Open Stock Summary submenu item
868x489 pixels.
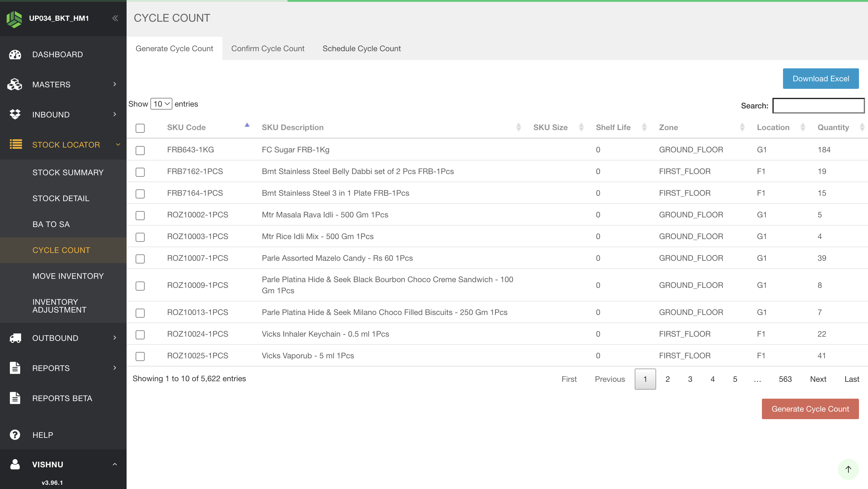coord(63,172)
